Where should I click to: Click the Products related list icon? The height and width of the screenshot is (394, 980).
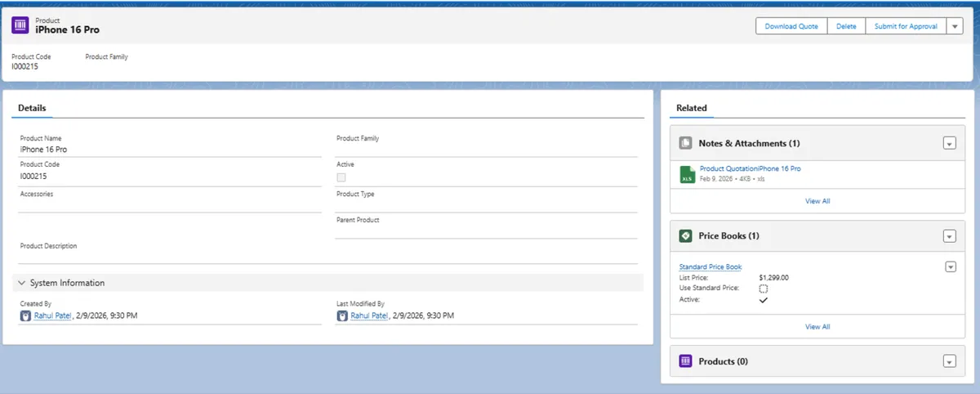click(686, 361)
